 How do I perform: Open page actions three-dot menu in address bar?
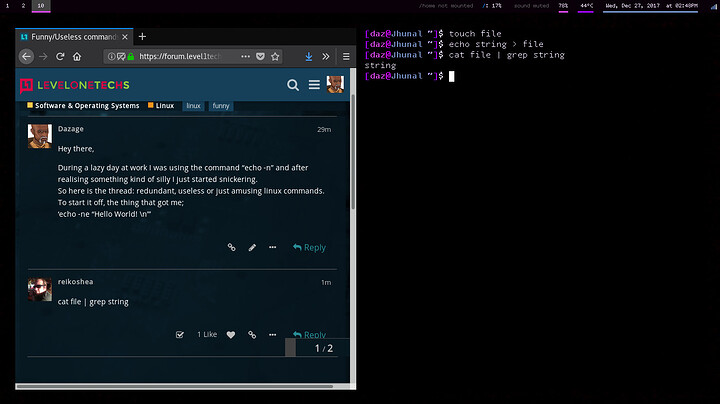(246, 56)
